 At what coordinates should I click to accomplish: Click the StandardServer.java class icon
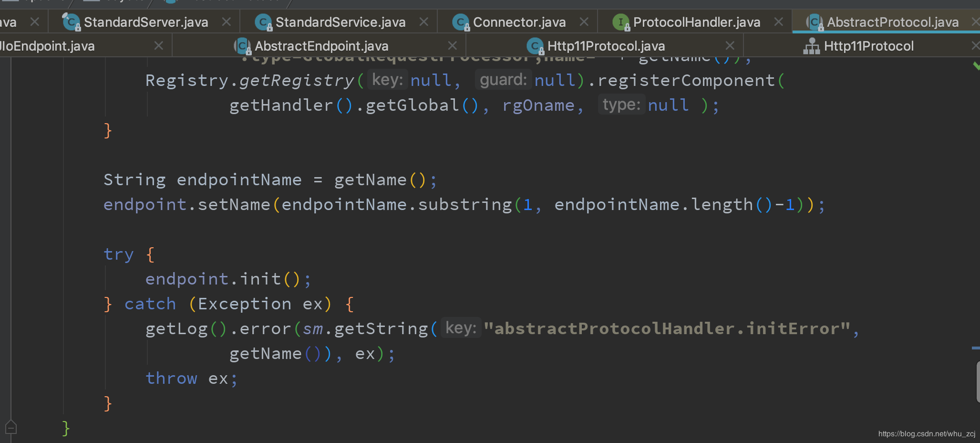(x=72, y=22)
